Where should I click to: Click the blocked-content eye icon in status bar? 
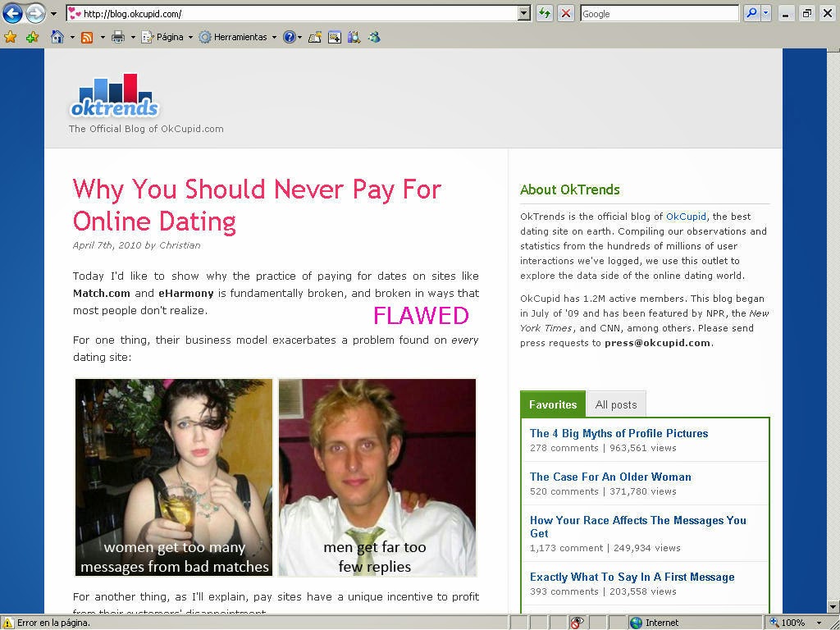point(577,623)
